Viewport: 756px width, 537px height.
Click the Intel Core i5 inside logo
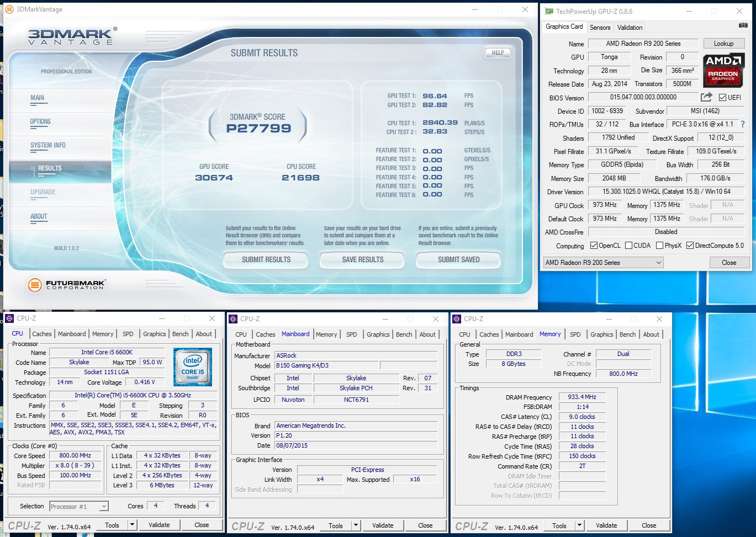[x=193, y=367]
